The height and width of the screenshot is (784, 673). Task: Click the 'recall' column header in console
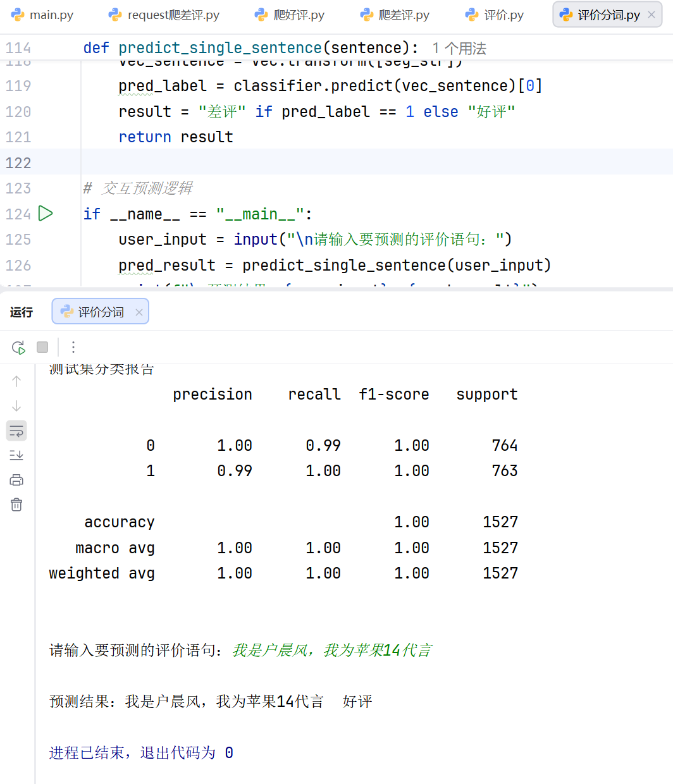click(x=314, y=395)
